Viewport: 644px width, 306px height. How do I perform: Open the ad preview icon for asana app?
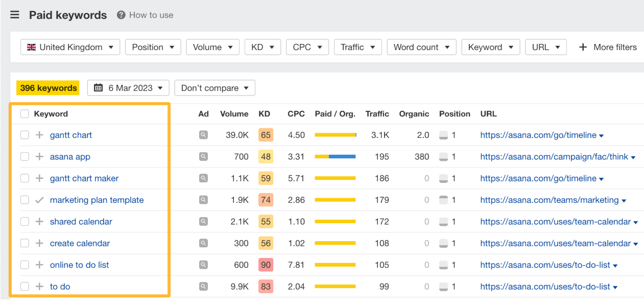pyautogui.click(x=203, y=157)
